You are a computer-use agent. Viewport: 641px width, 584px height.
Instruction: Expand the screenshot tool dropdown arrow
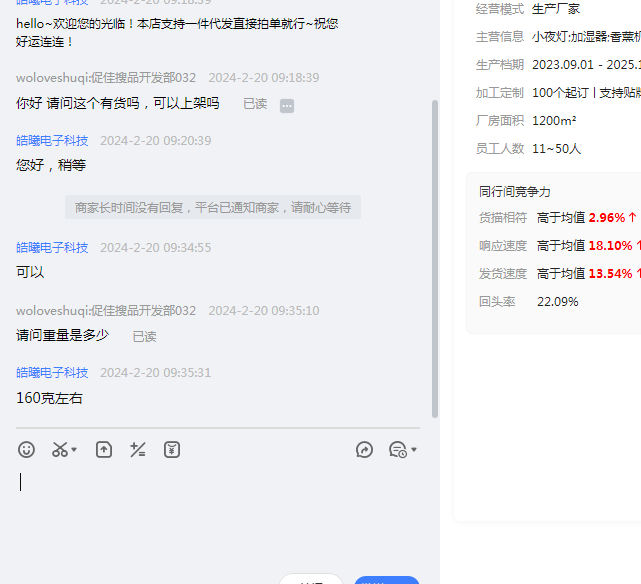point(75,450)
